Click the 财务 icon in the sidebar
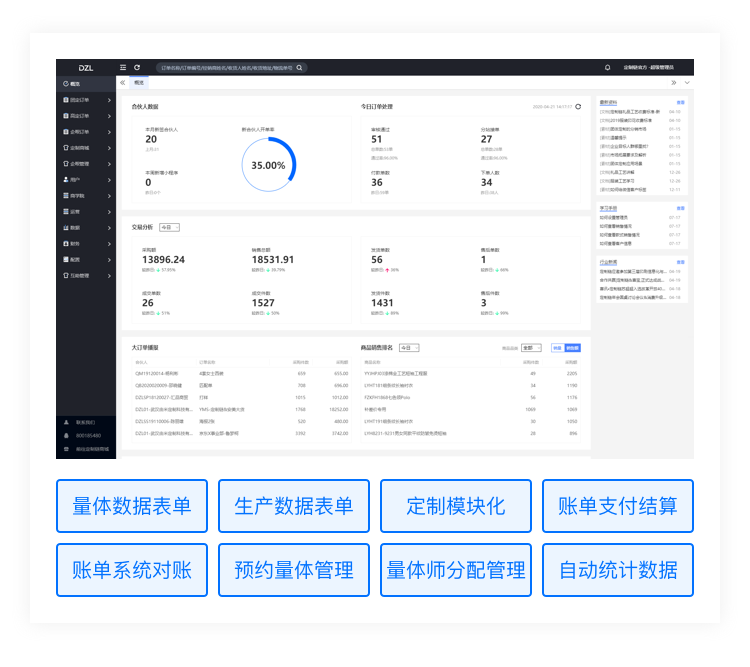 66,244
